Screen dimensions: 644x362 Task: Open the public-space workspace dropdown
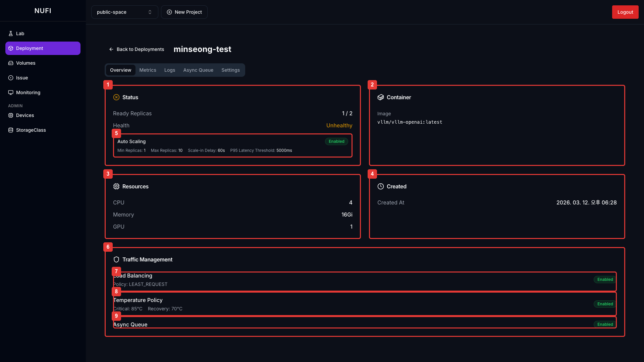124,12
